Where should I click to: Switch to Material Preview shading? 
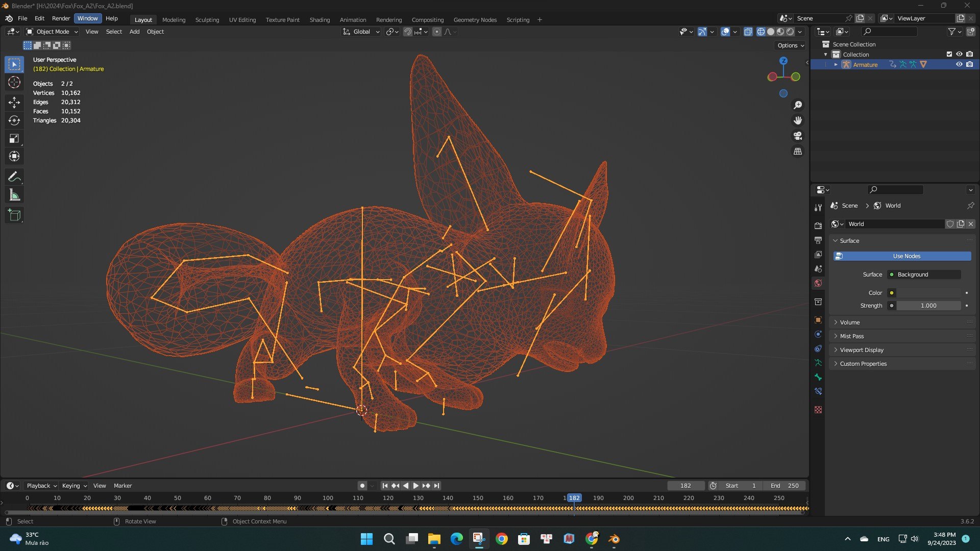point(780,32)
